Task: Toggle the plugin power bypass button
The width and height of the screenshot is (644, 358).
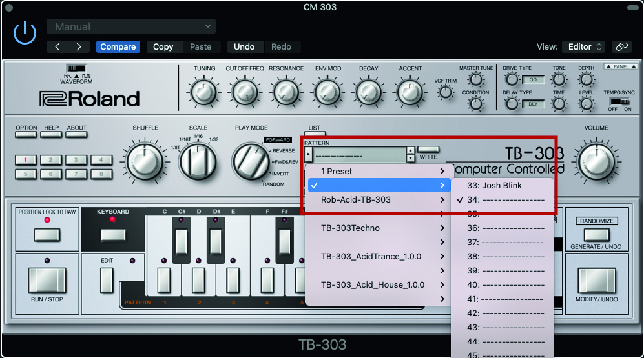Action: [25, 33]
